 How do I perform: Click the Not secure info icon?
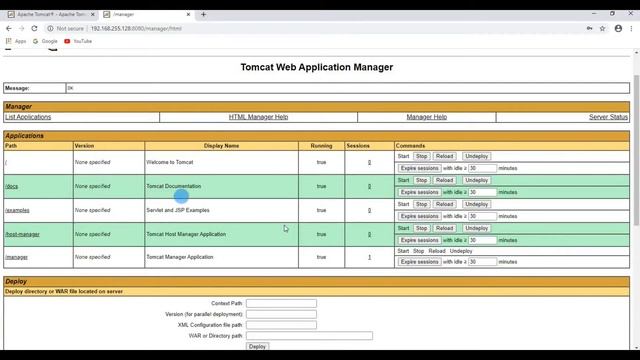click(50, 29)
